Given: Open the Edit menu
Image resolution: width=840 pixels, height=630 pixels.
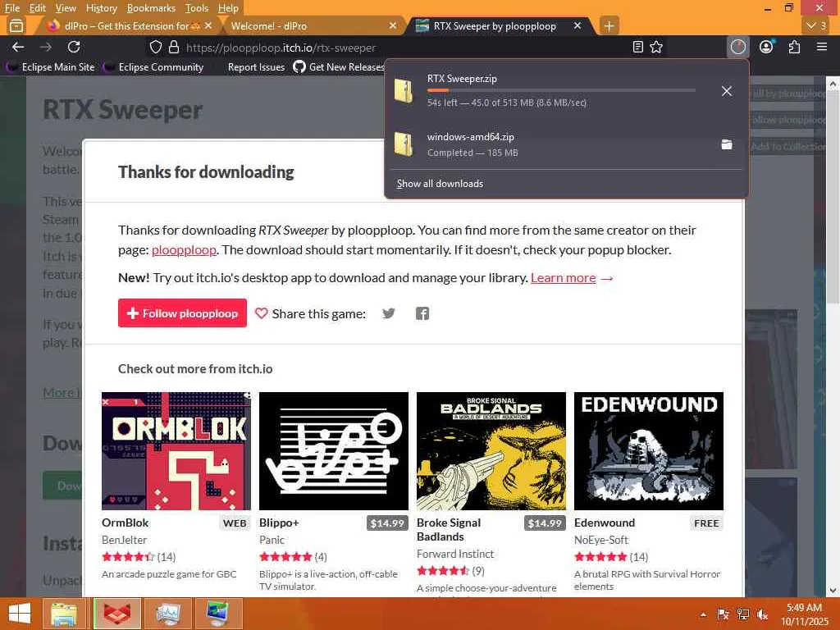Looking at the screenshot, I should click(38, 8).
